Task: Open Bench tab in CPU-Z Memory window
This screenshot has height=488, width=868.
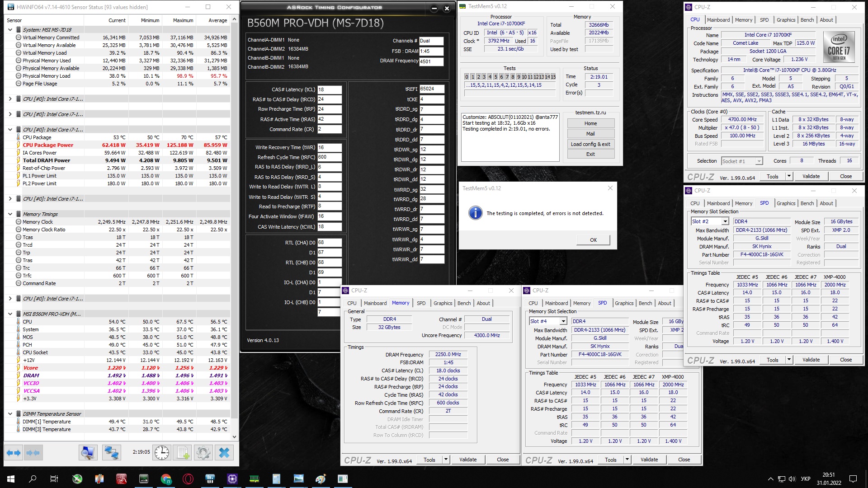Action: pos(464,303)
